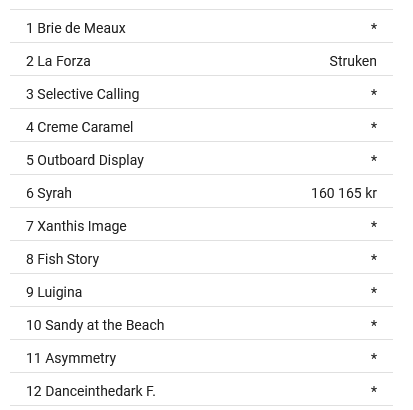
Task: Select the 11 Asymmetry row
Action: [x=201, y=356]
